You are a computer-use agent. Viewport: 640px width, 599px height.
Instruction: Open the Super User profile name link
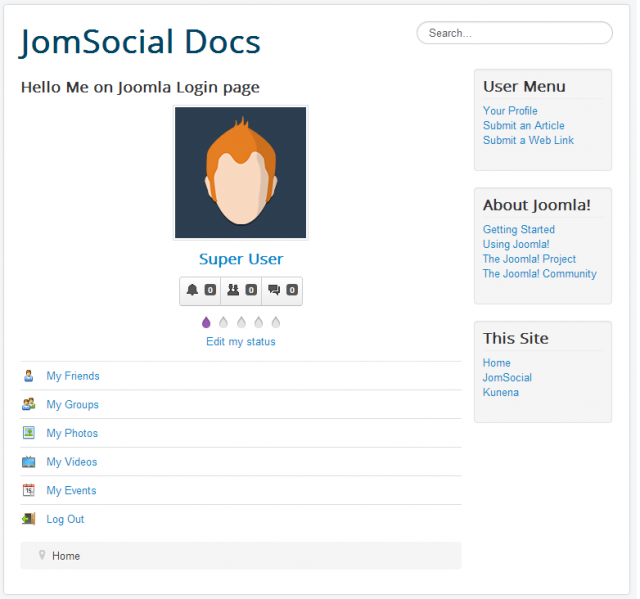coord(241,259)
